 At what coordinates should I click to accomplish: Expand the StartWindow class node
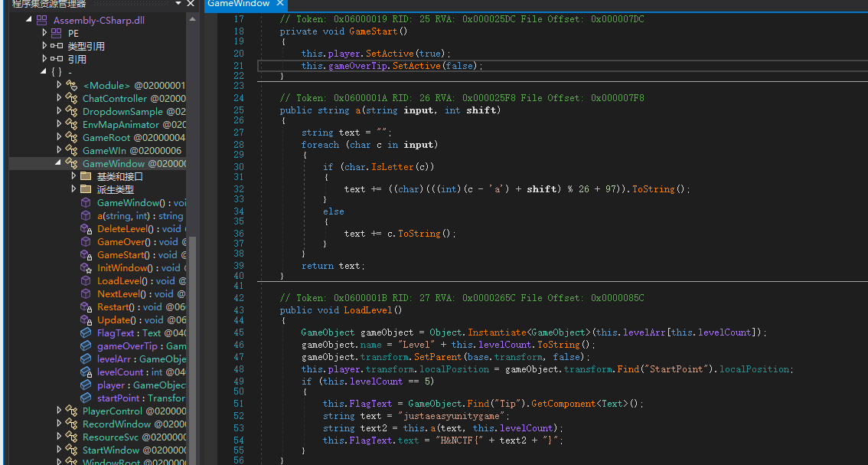pyautogui.click(x=59, y=450)
